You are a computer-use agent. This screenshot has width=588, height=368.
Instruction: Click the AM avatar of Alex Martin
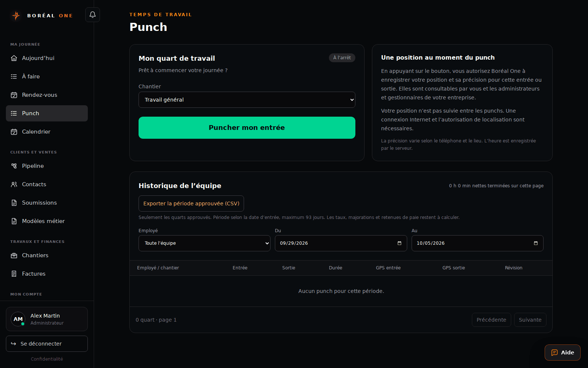pyautogui.click(x=18, y=319)
